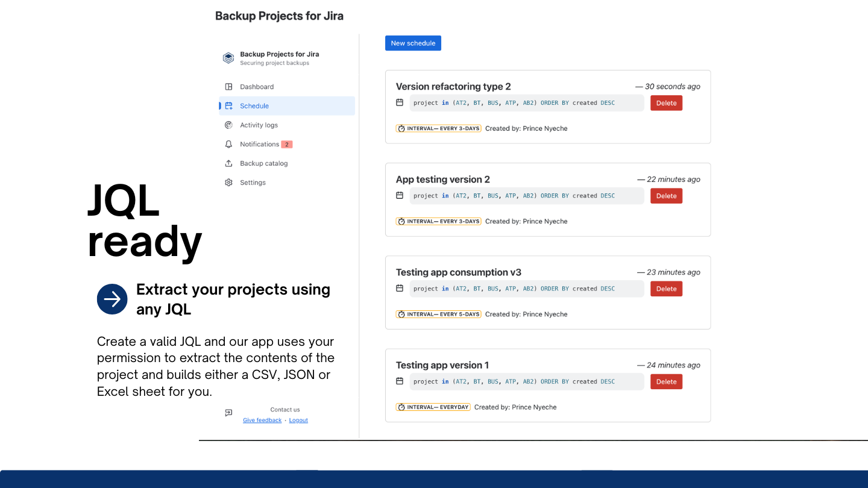Click the App testing version 2 title
Viewport: 868px width, 488px height.
pyautogui.click(x=443, y=180)
